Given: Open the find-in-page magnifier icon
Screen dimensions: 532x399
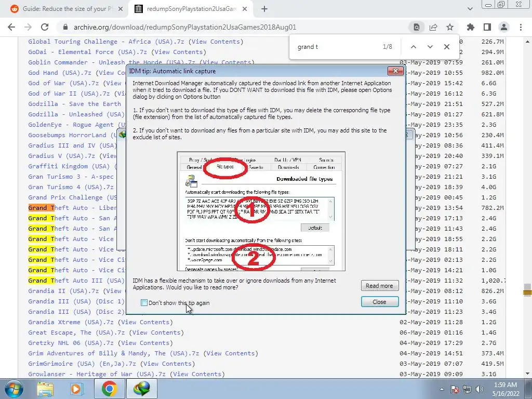Looking at the screenshot, I should pyautogui.click(x=417, y=27).
